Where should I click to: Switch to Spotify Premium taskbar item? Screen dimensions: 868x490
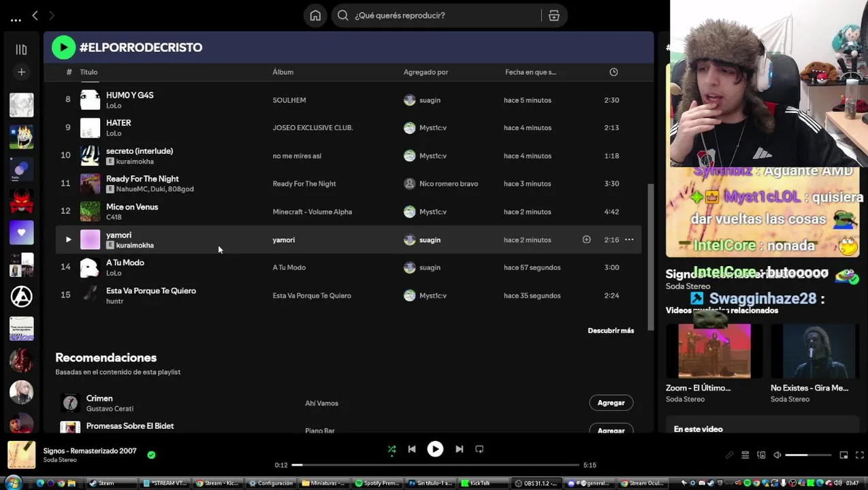(x=379, y=483)
